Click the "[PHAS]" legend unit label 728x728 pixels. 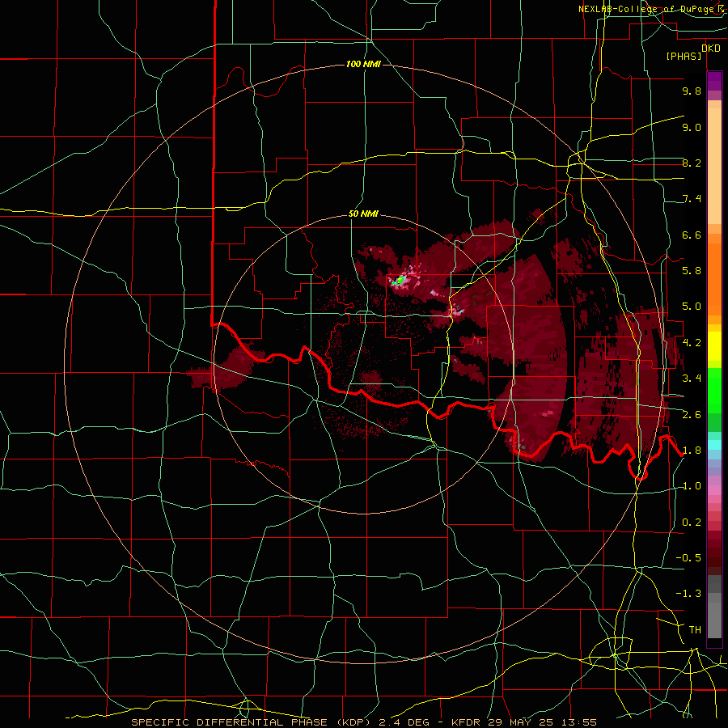tap(684, 57)
